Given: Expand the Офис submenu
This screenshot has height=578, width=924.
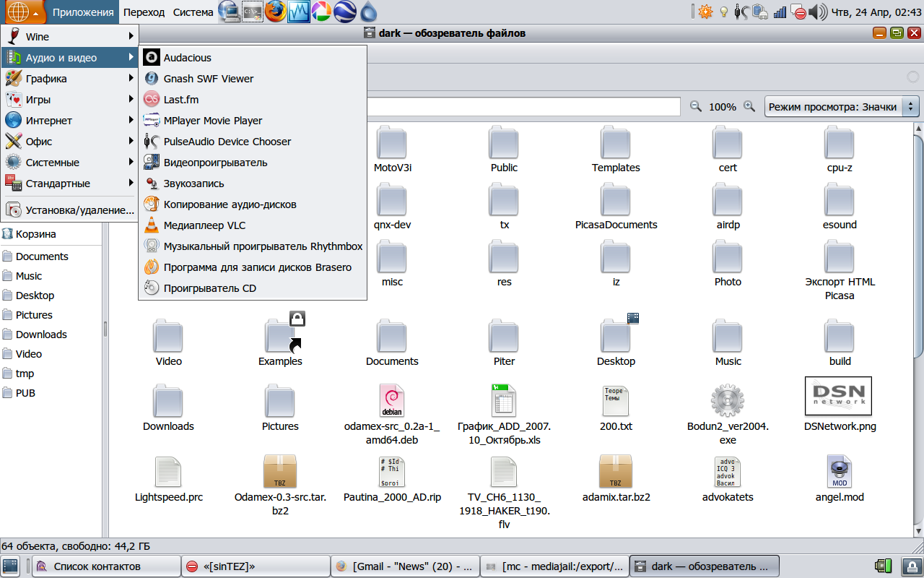Looking at the screenshot, I should [x=69, y=142].
